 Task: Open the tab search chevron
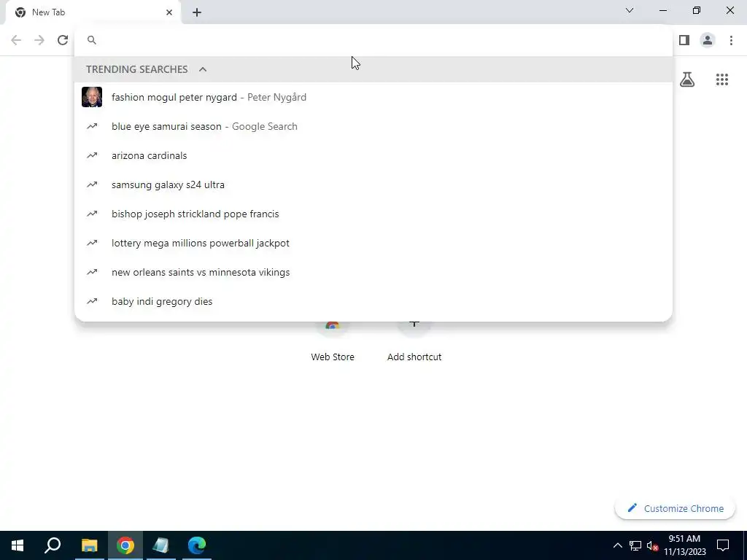[x=630, y=10]
